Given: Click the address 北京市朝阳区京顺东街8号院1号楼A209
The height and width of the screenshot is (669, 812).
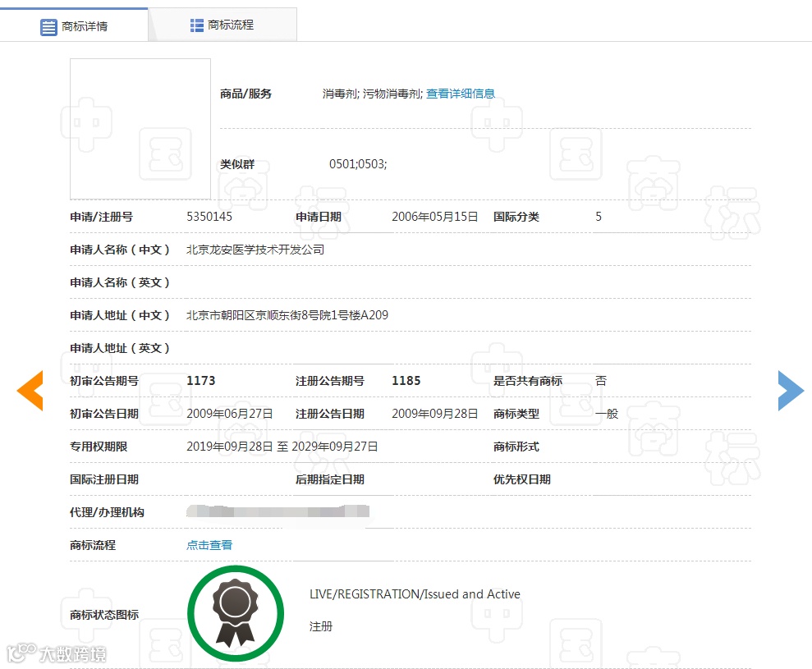Looking at the screenshot, I should point(287,315).
